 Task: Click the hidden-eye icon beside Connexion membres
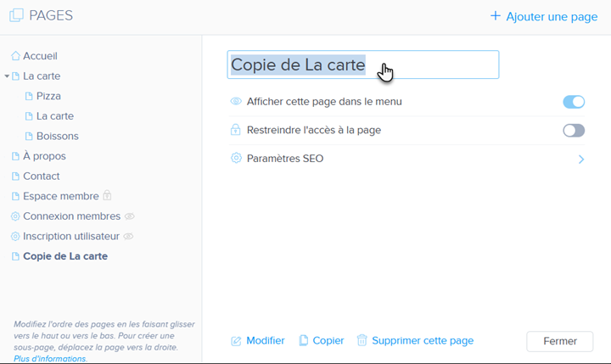[130, 216]
